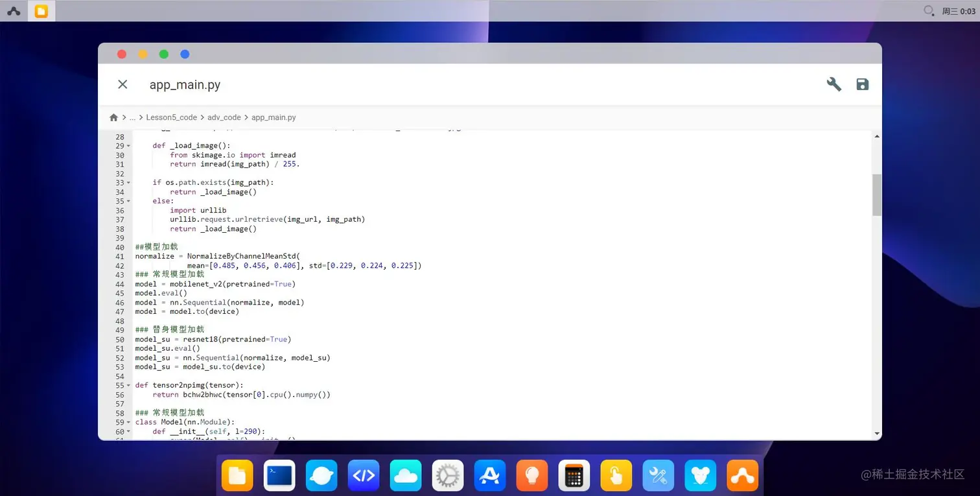Collapse tensor2npimg function at line 55

(x=128, y=385)
